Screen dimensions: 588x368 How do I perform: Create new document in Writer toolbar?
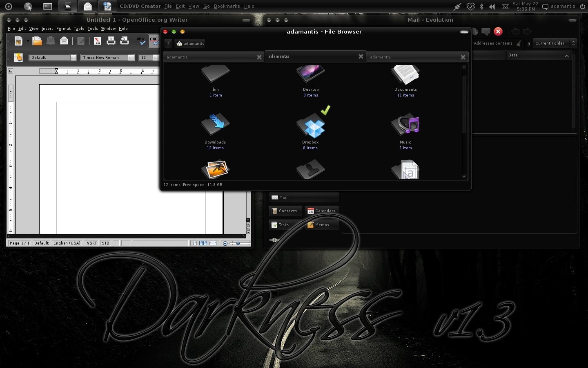point(18,41)
